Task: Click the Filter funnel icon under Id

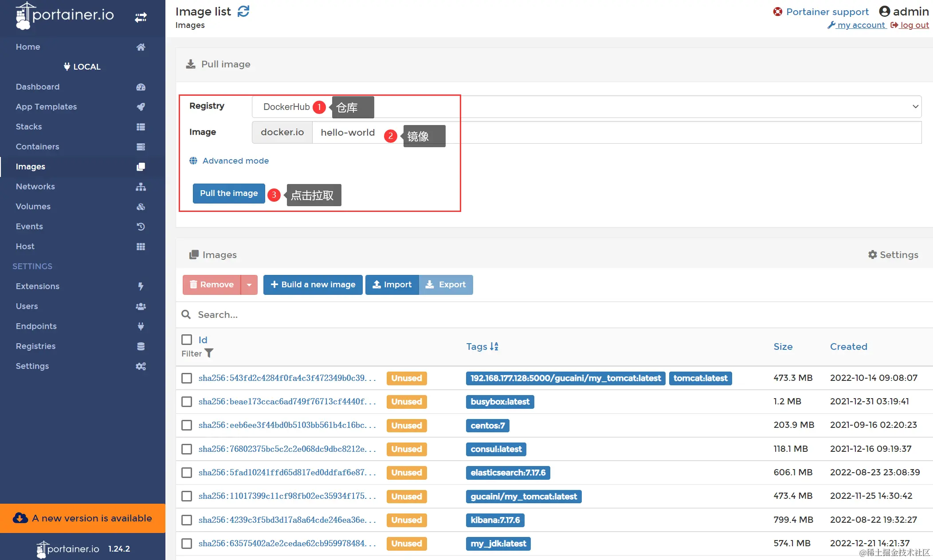Action: tap(209, 353)
